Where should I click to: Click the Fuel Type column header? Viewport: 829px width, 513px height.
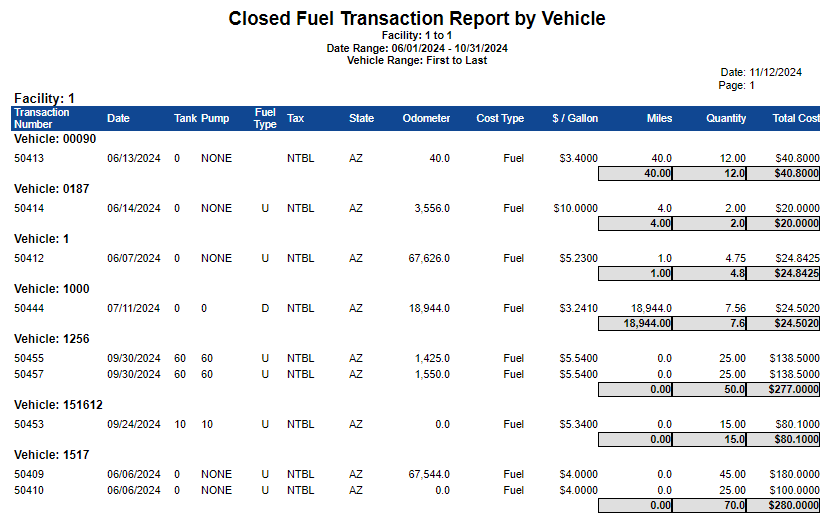coord(265,118)
